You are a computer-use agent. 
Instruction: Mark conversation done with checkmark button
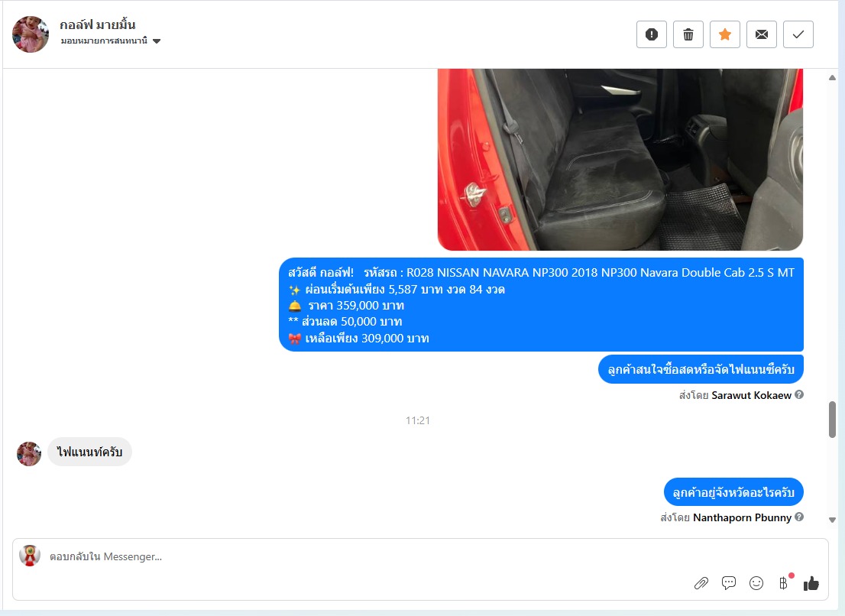[x=798, y=34]
